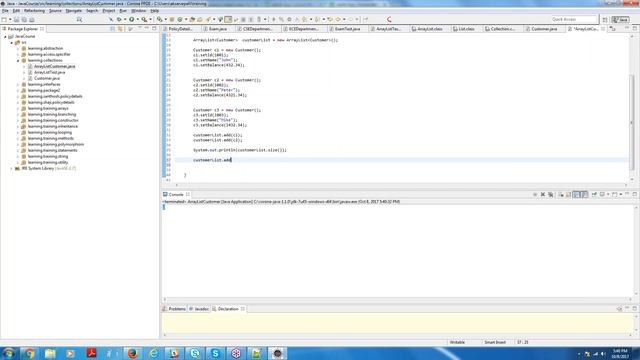Viewport: 640px width, 360px height.
Task: Toggle Link with Editor in Package Explorer
Action: coord(120,29)
